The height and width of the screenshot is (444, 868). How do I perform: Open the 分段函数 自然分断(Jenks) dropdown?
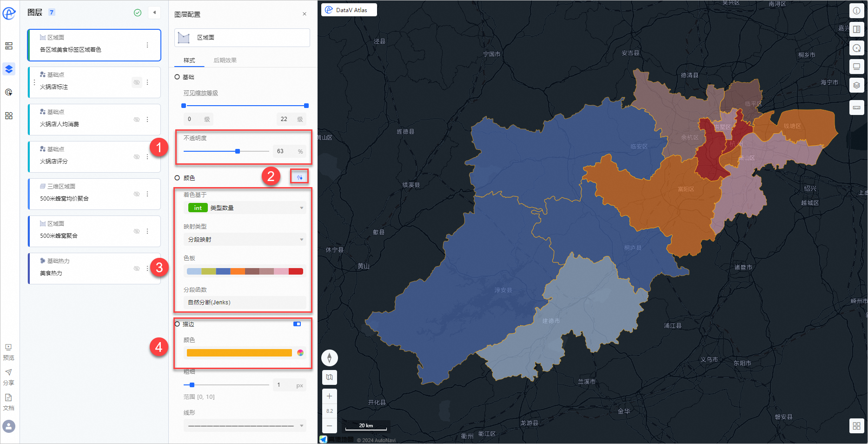pos(245,303)
